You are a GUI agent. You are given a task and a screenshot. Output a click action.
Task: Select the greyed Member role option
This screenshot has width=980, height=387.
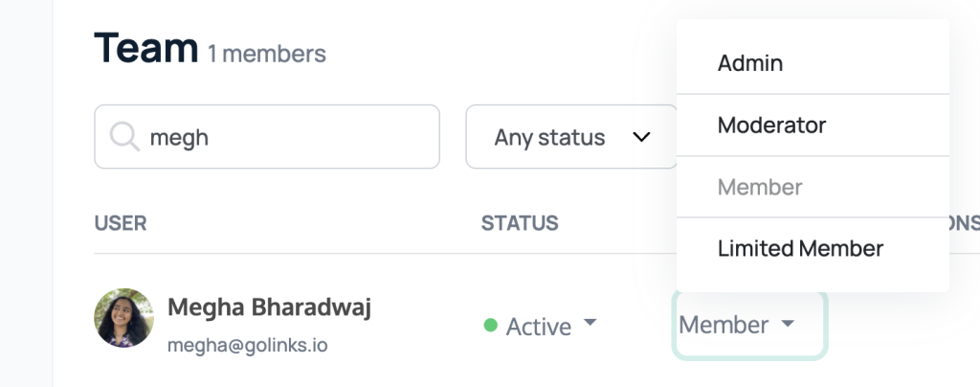click(x=813, y=187)
